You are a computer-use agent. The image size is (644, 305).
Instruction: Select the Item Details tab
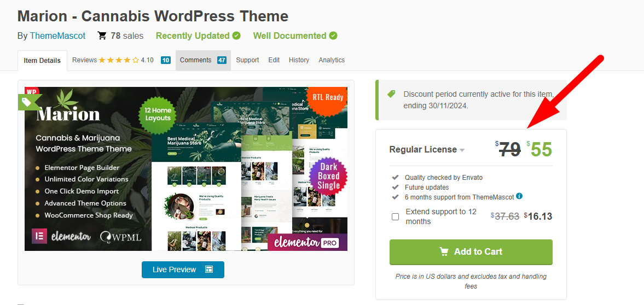42,60
